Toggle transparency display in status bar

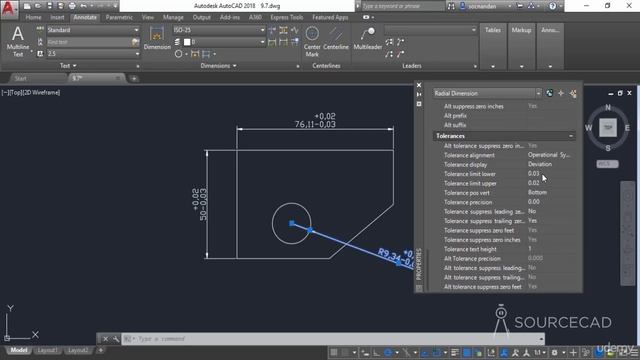[467, 353]
